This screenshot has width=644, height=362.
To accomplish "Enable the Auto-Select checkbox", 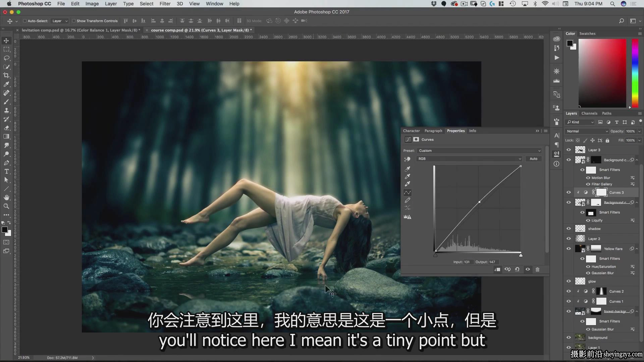I will tap(25, 21).
